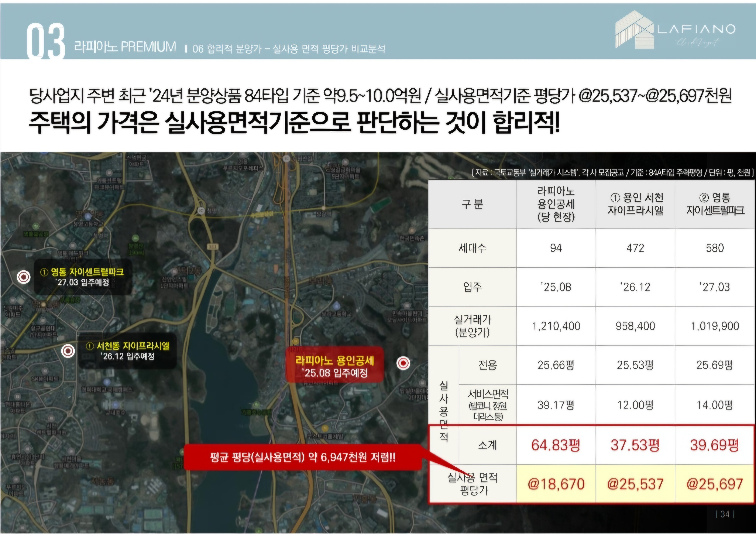
Task: Select the 영통 자이센트럴파크 '27.03 입주예정 map label
Action: pos(83,277)
